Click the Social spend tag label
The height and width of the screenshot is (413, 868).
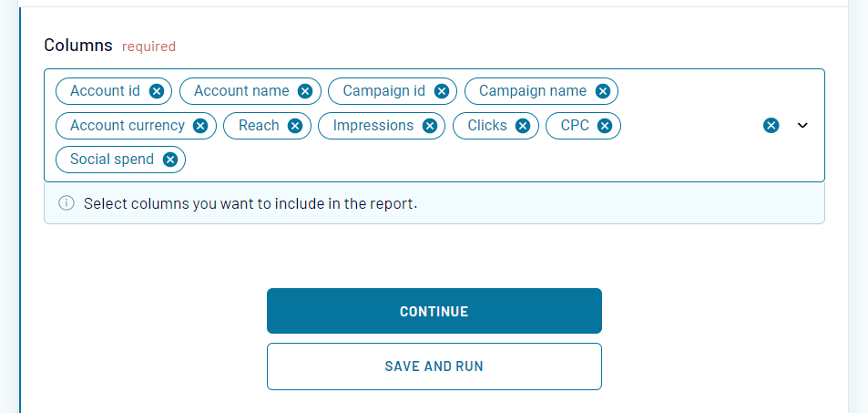pyautogui.click(x=111, y=160)
